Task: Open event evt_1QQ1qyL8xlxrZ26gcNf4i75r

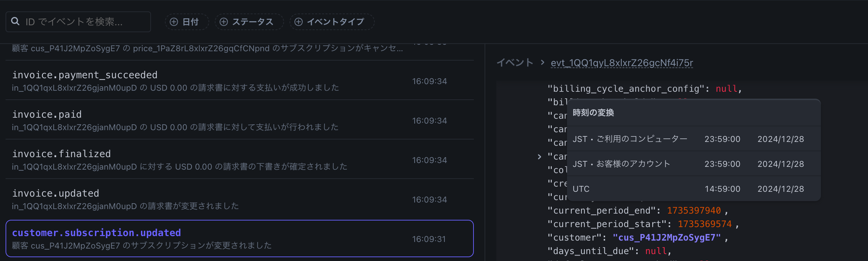Action: pos(622,63)
